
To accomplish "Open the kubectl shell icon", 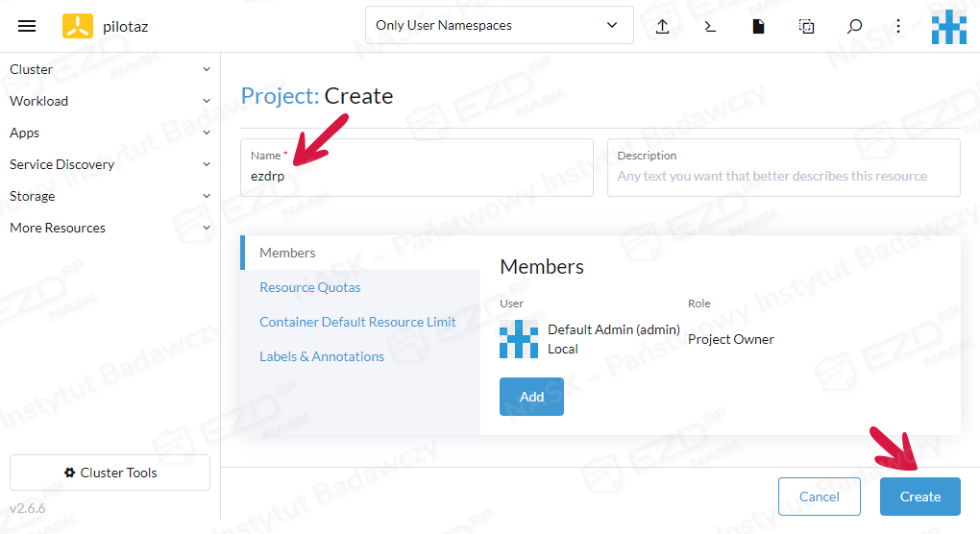I will pyautogui.click(x=710, y=26).
